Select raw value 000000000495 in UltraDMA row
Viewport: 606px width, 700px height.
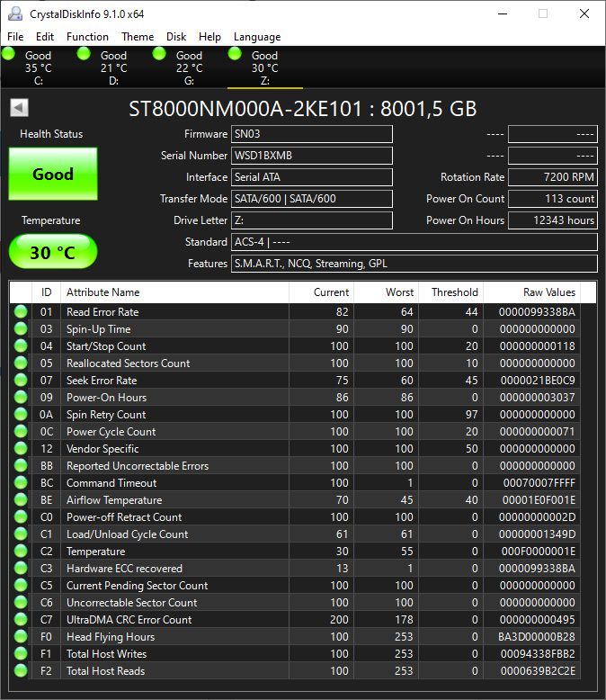pos(538,620)
